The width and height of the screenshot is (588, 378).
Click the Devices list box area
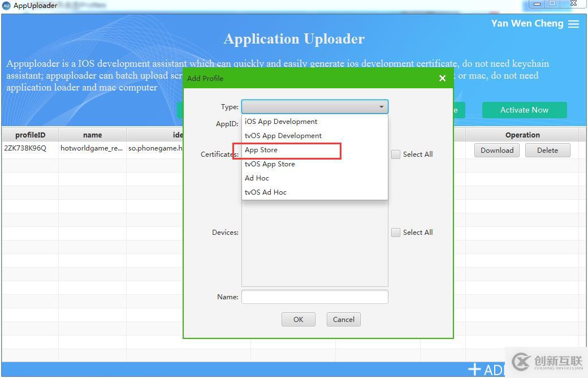click(314, 243)
